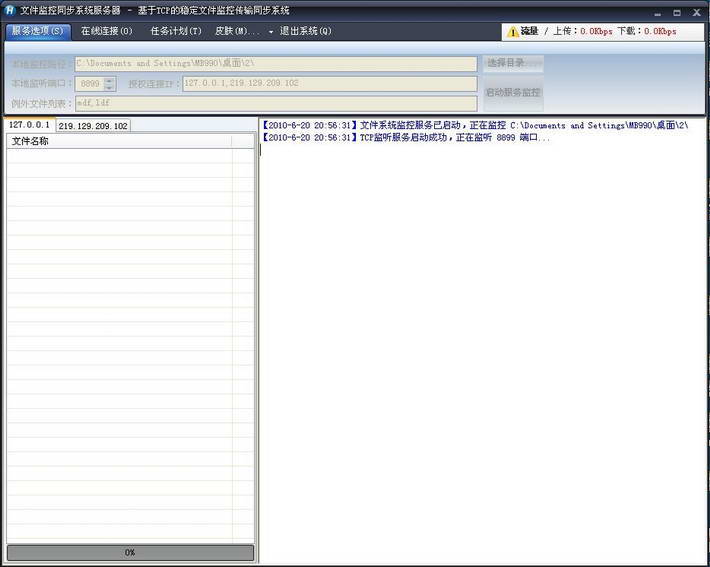710x567 pixels.
Task: Select the 127.0.0.1 client tab
Action: pos(30,125)
